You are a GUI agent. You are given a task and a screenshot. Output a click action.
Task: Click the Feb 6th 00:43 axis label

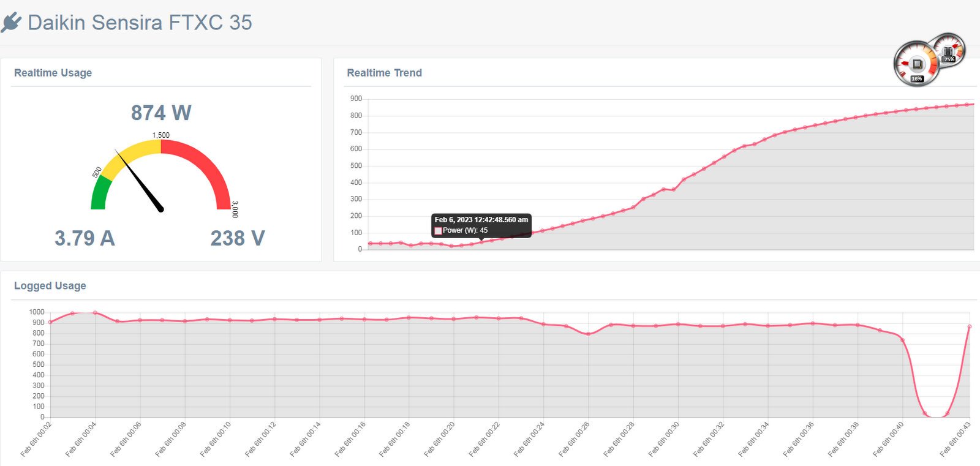[956, 440]
